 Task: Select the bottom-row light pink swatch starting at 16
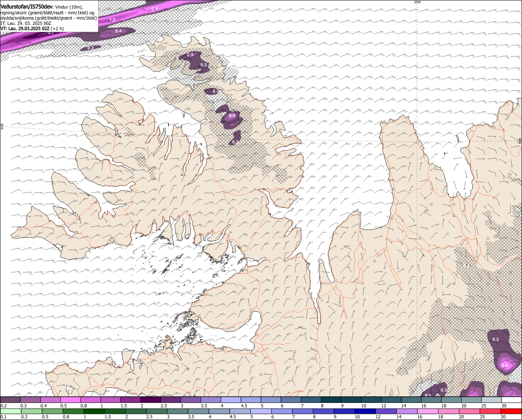coord(428,411)
